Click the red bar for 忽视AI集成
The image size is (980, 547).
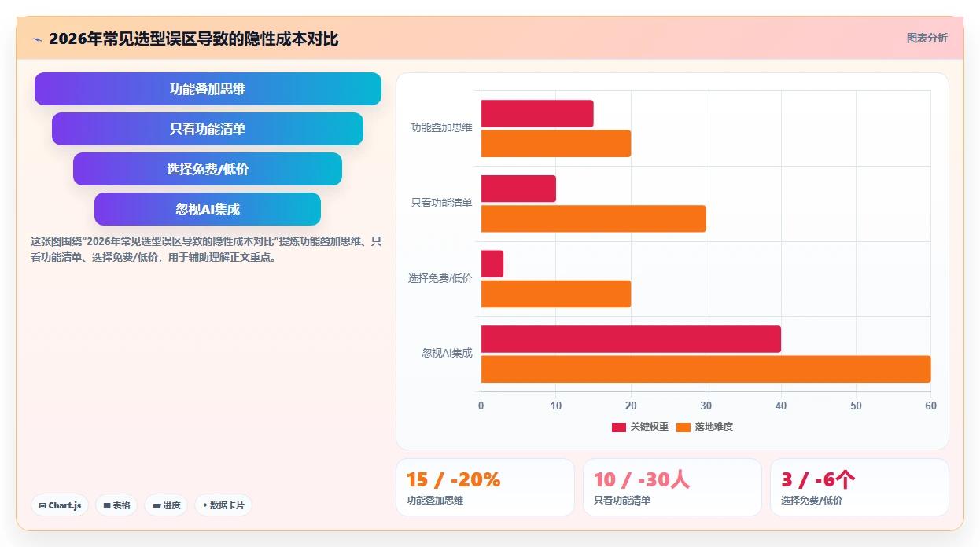click(x=631, y=339)
